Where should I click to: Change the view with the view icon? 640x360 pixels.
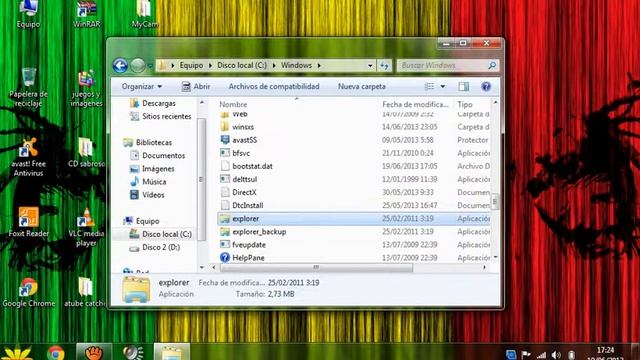point(429,87)
